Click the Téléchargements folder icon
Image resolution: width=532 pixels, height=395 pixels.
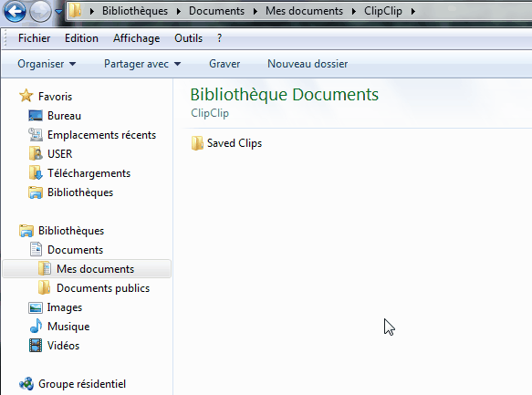tap(36, 173)
